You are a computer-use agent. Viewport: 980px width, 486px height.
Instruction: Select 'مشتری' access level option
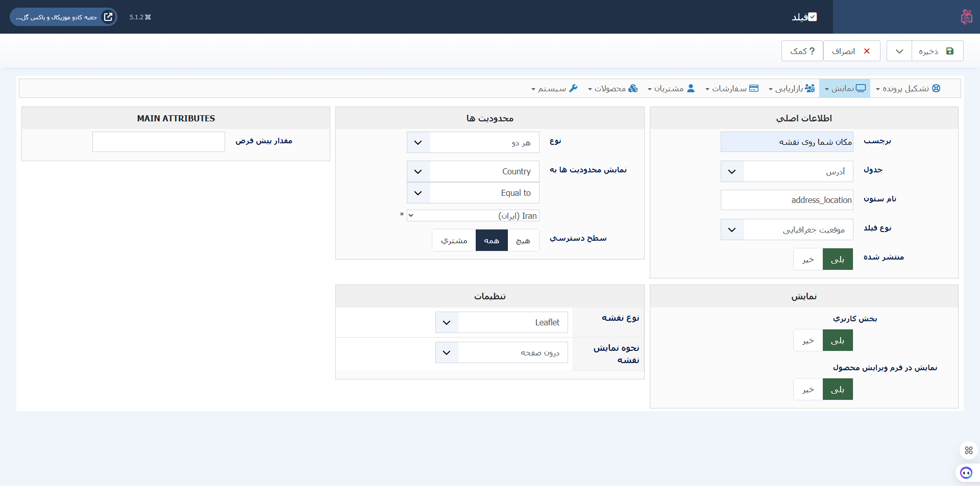tap(454, 241)
